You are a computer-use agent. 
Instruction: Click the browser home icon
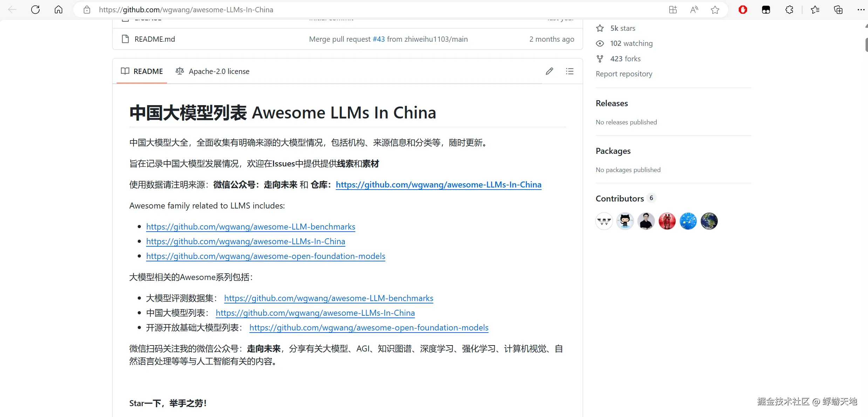point(59,9)
